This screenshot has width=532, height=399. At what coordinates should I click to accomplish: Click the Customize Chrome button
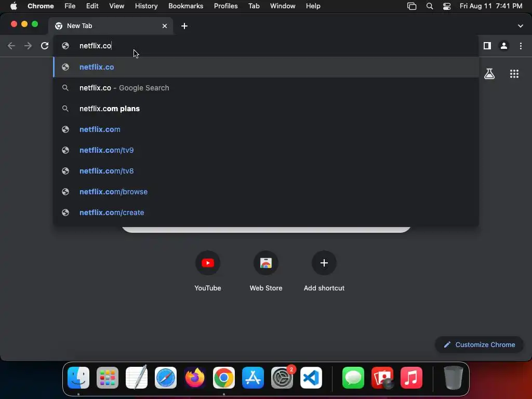click(479, 345)
